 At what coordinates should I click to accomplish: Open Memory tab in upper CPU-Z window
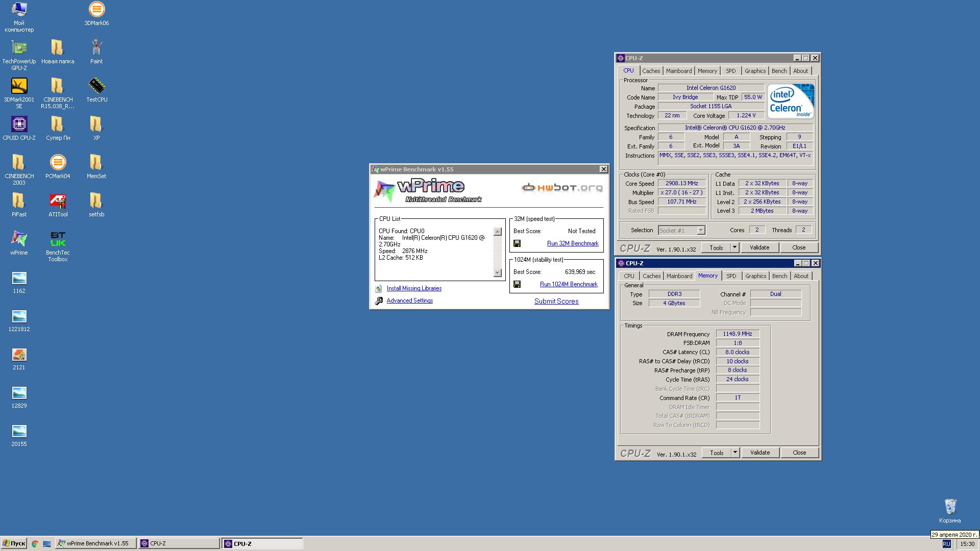(707, 71)
